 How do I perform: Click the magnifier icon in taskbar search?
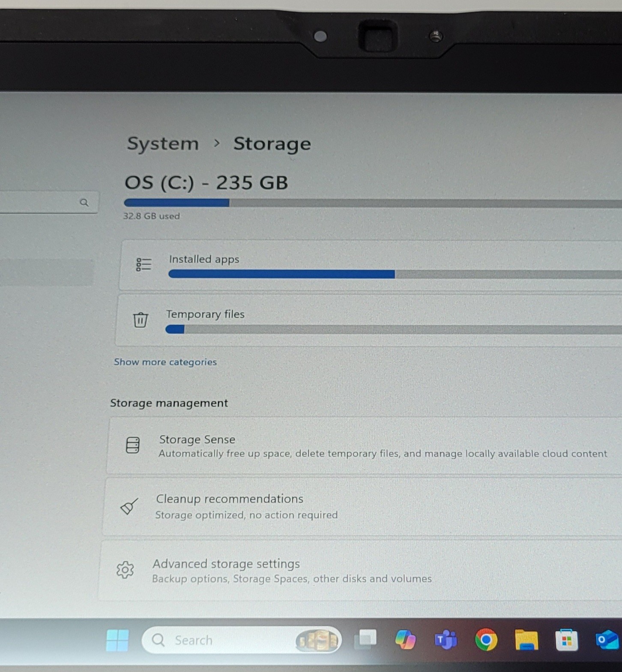tap(158, 640)
